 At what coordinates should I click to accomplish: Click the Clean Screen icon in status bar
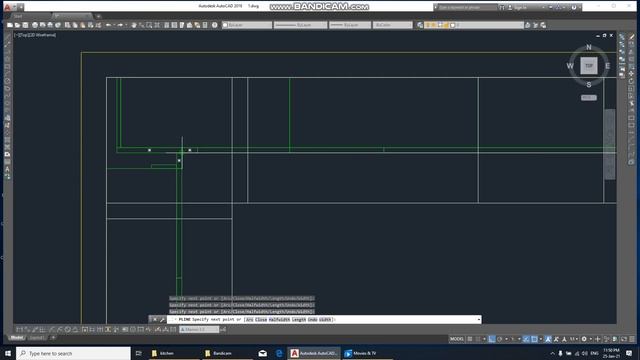[624, 339]
